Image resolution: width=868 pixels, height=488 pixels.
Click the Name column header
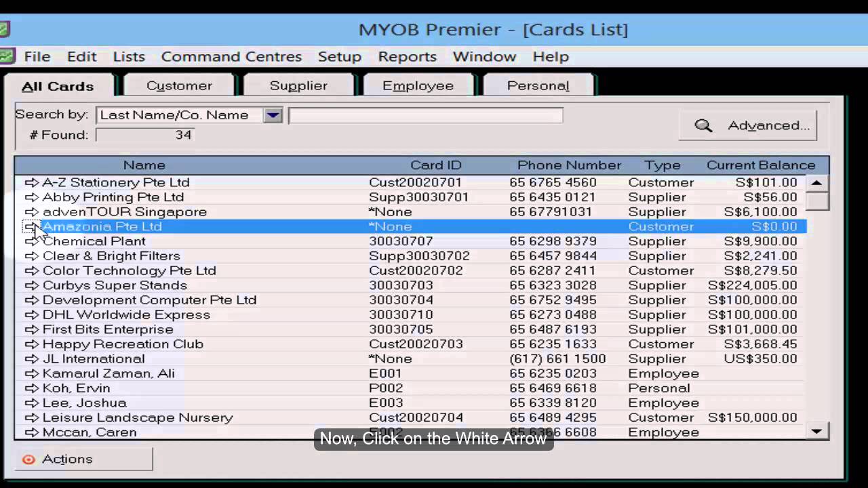click(x=144, y=165)
